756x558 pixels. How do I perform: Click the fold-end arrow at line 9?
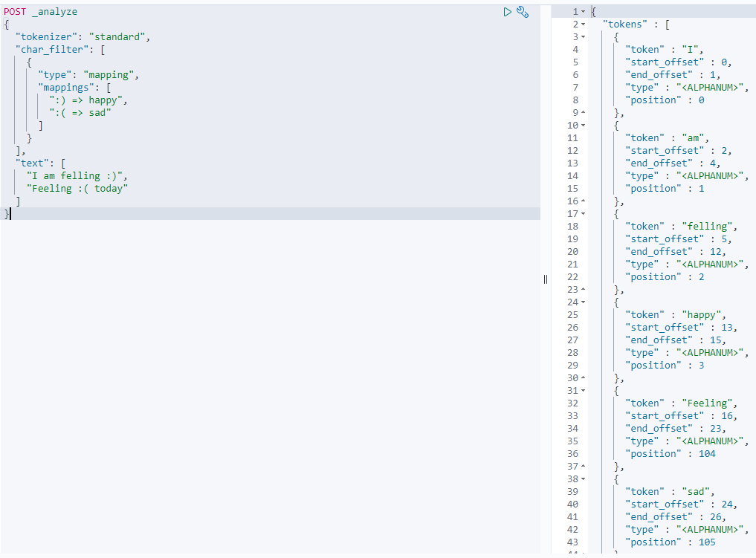point(584,113)
